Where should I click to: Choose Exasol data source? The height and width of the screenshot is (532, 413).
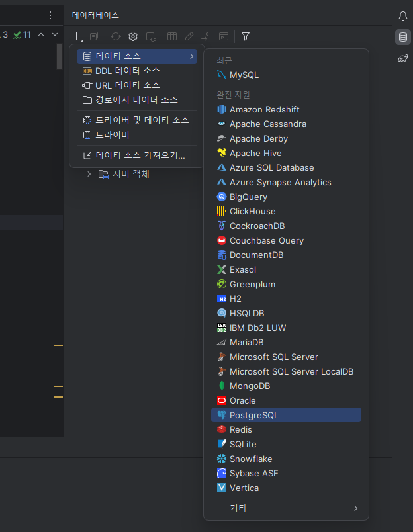[x=286, y=269]
